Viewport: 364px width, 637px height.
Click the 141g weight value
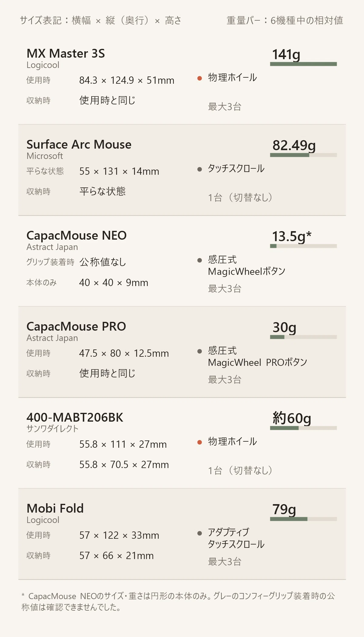pos(286,55)
